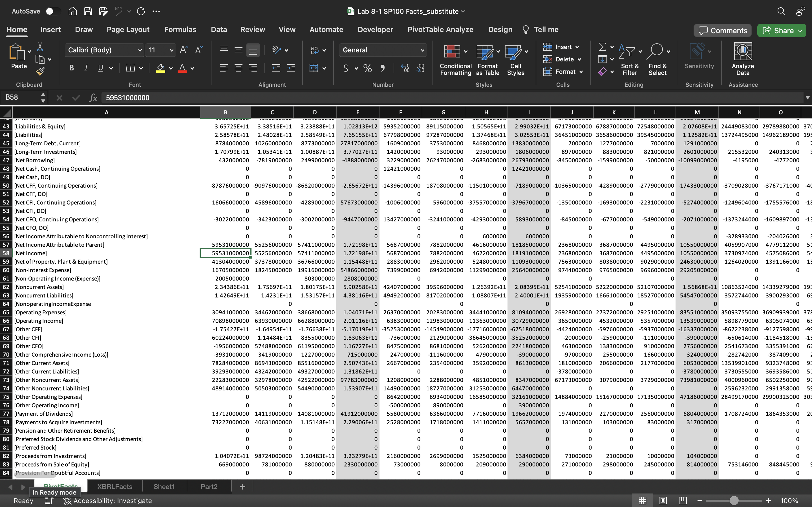Click the Insert Function fx icon

(x=93, y=98)
